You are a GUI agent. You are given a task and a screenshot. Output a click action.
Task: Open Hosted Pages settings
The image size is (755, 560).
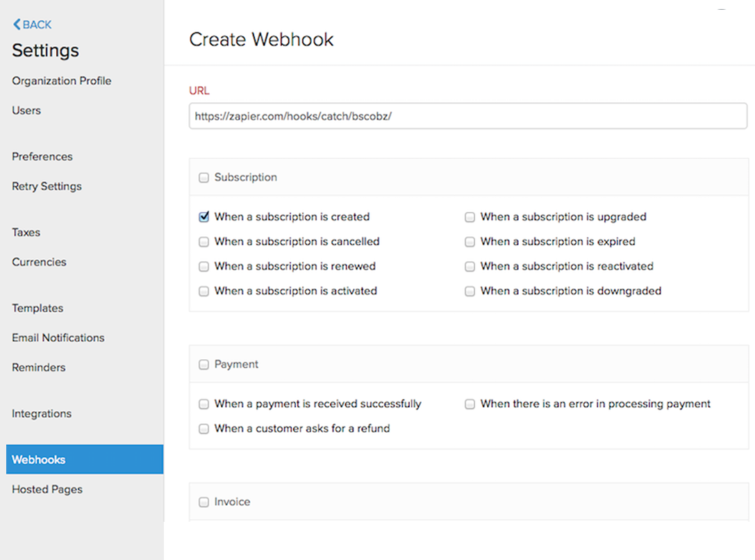(47, 489)
